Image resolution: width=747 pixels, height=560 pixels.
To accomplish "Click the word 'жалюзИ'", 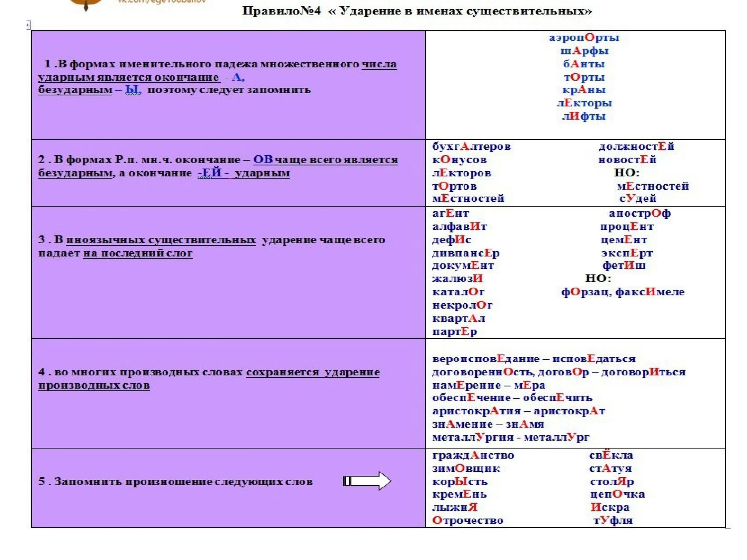I will click(458, 279).
